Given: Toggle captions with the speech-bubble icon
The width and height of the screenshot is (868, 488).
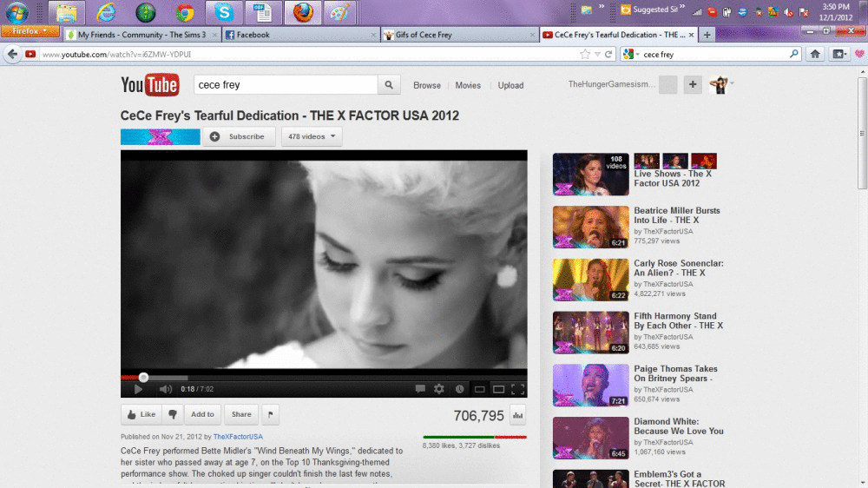Looking at the screenshot, I should [x=420, y=389].
